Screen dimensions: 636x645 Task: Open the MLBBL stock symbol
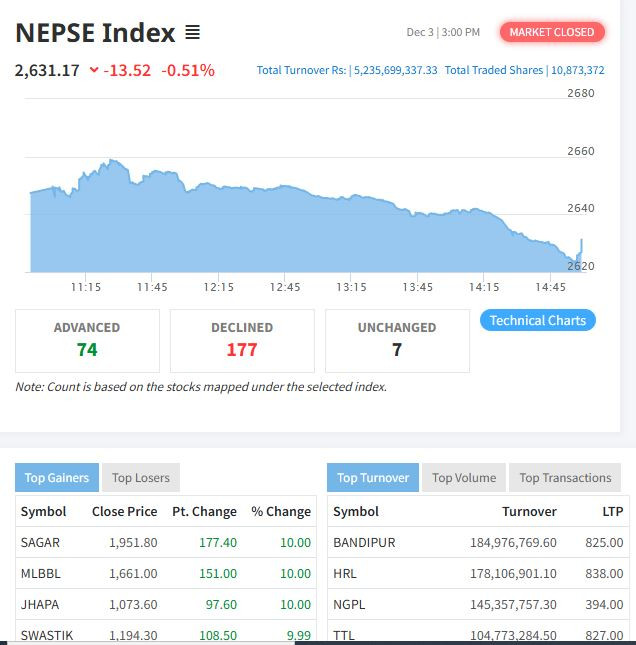point(41,573)
